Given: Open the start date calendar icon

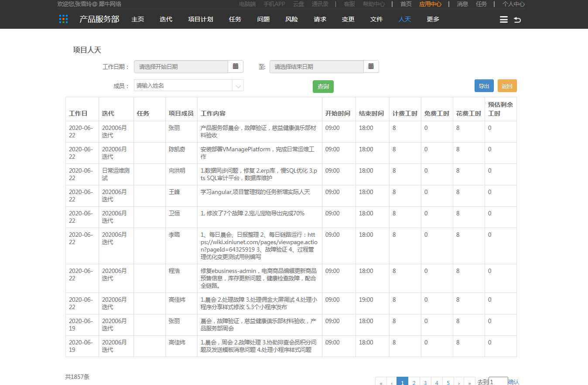Looking at the screenshot, I should coord(236,67).
